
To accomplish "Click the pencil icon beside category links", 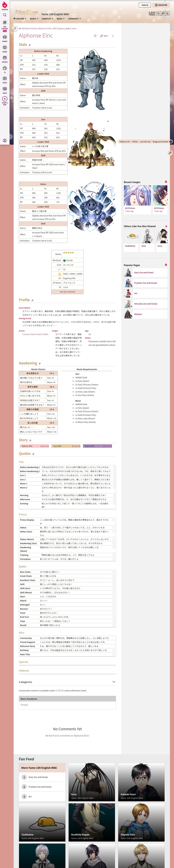I will tap(15, 29).
